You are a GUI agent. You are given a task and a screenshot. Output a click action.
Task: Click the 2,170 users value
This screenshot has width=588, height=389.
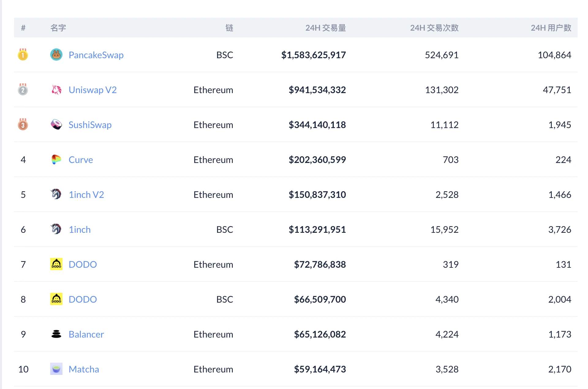[560, 369]
